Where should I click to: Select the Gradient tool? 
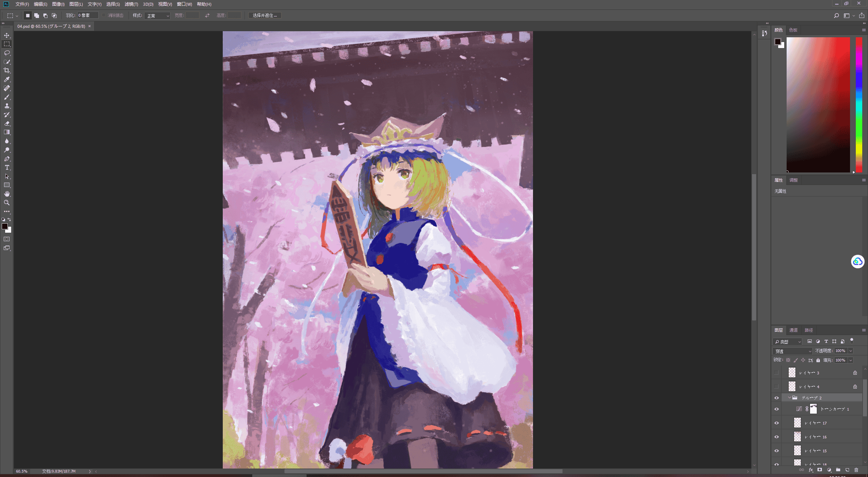coord(7,132)
